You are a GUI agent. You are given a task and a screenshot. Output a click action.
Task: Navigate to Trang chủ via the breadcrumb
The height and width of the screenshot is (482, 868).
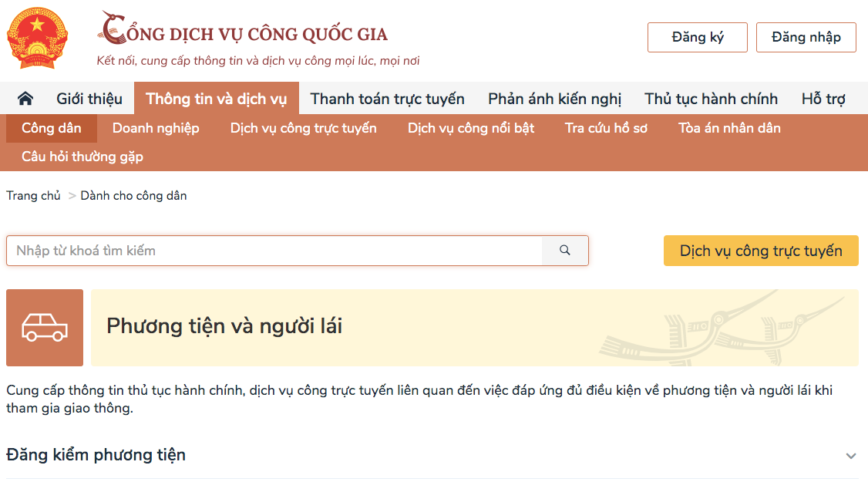tap(33, 195)
